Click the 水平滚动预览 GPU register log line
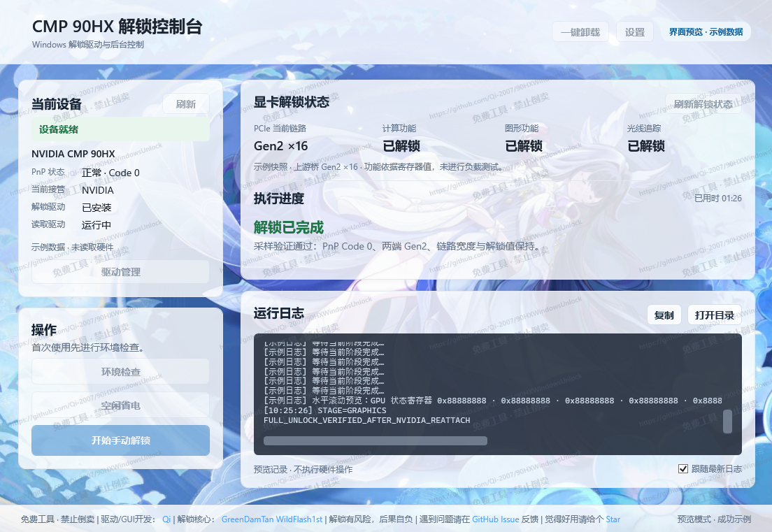This screenshot has width=772, height=532. tap(493, 401)
